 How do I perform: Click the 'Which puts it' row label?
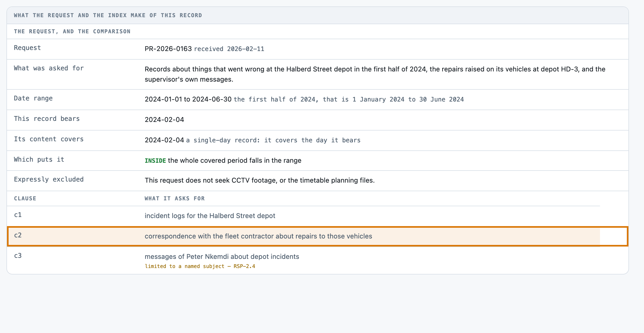click(x=39, y=160)
